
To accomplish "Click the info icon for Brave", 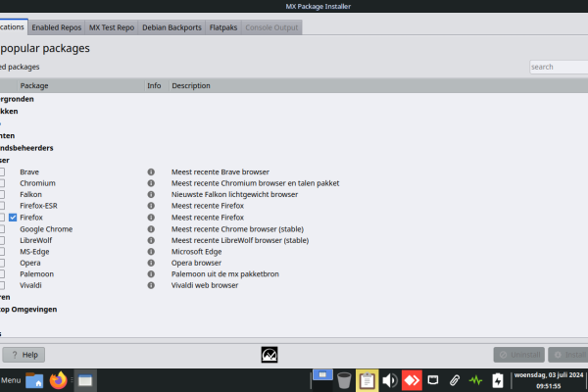I will coord(152,171).
